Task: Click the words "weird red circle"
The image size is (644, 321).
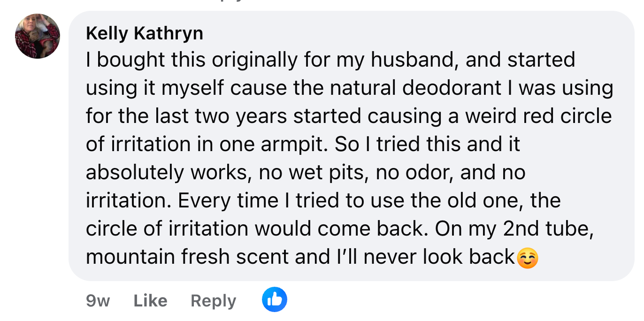Action: pyautogui.click(x=538, y=116)
